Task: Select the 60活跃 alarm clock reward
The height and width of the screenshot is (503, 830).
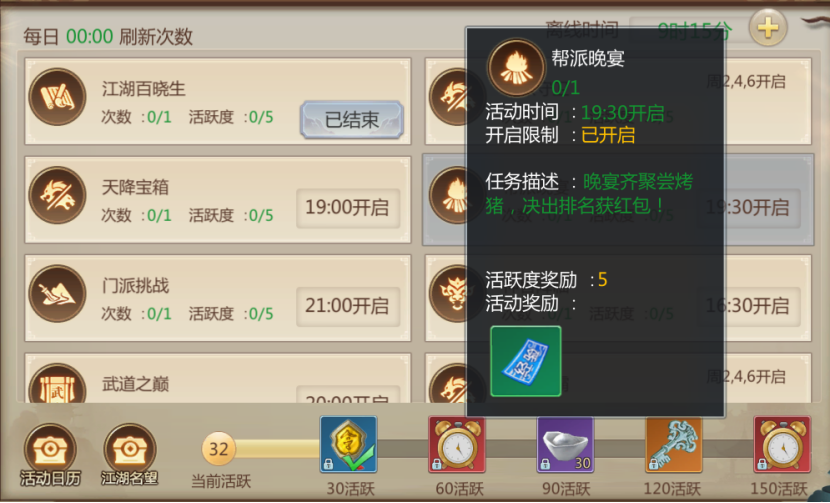Action: 457,444
